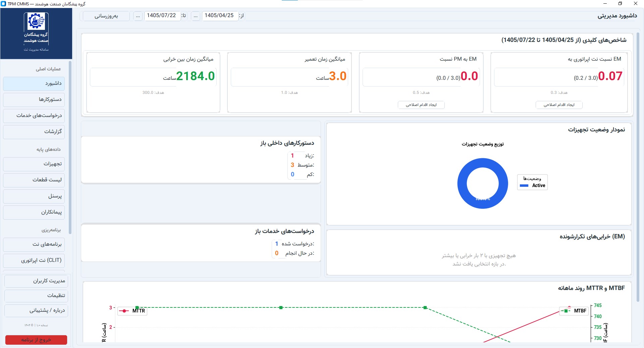
Task: Click the در حال انجام in-progress row
Action: (x=294, y=253)
